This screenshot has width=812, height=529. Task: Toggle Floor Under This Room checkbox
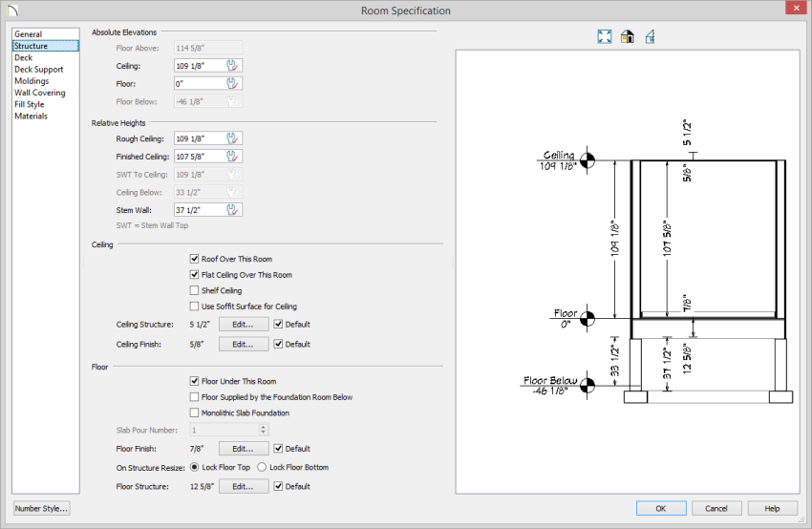194,381
